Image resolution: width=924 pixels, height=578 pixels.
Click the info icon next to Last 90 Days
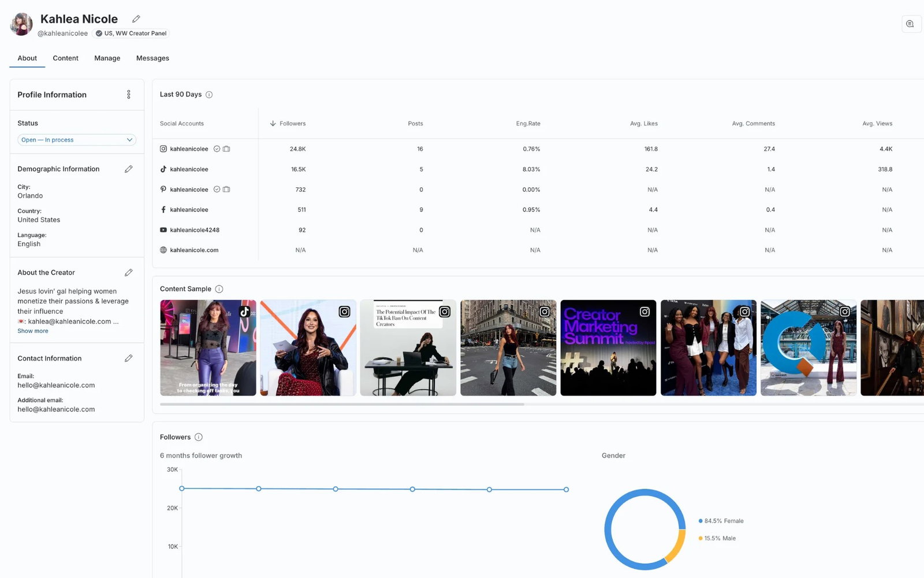(x=208, y=94)
